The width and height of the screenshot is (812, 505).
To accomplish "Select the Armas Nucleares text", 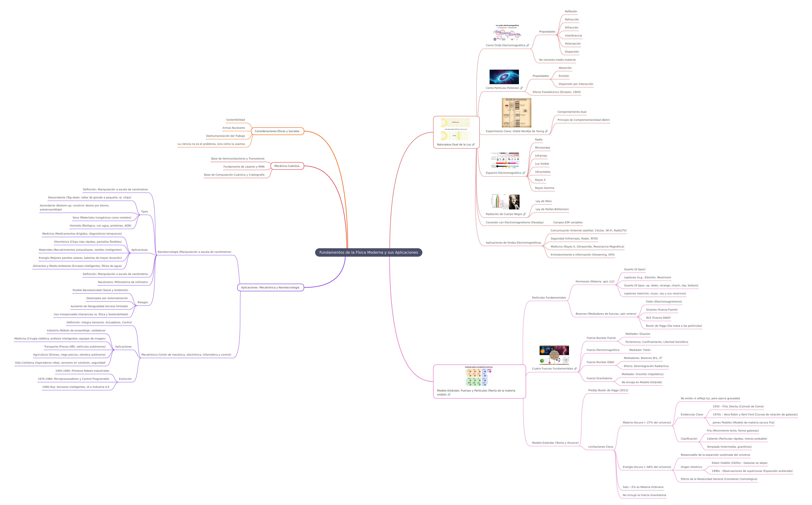I will [x=234, y=128].
